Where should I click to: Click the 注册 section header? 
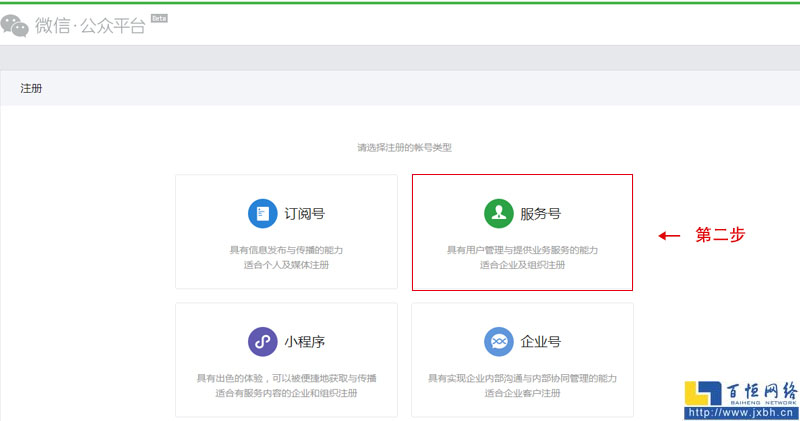31,88
